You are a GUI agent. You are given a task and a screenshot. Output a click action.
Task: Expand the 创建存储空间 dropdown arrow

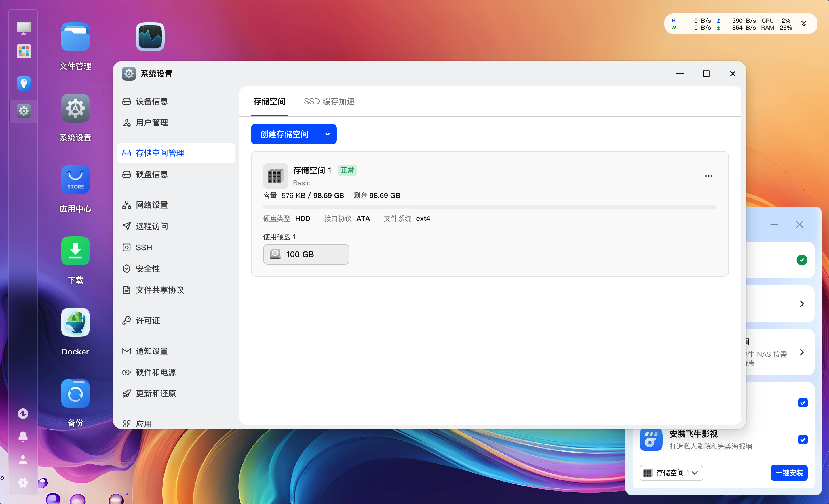point(327,134)
